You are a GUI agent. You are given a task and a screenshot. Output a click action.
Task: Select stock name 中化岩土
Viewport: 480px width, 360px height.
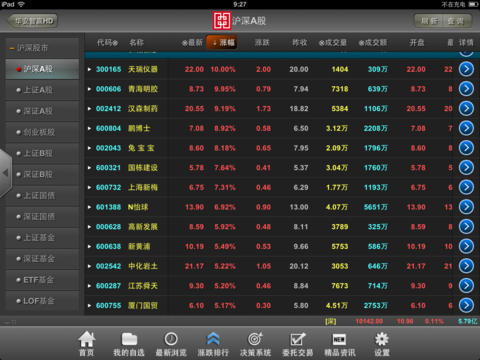point(143,266)
